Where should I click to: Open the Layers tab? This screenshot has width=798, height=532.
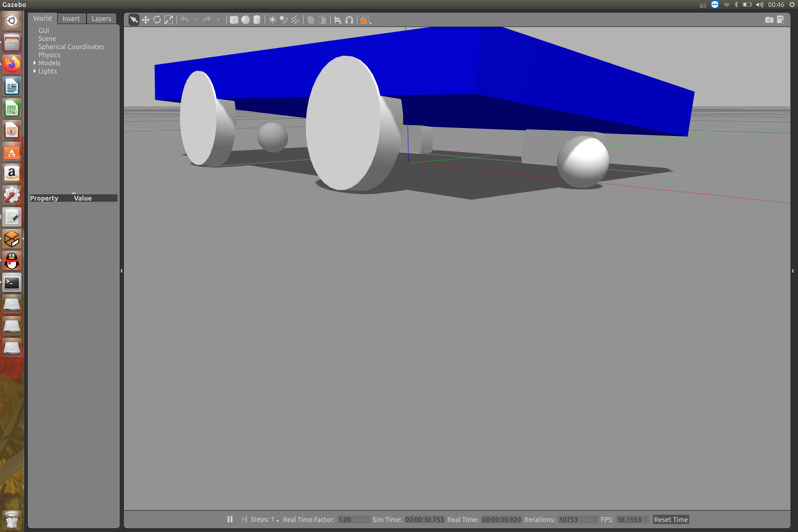click(x=101, y=18)
